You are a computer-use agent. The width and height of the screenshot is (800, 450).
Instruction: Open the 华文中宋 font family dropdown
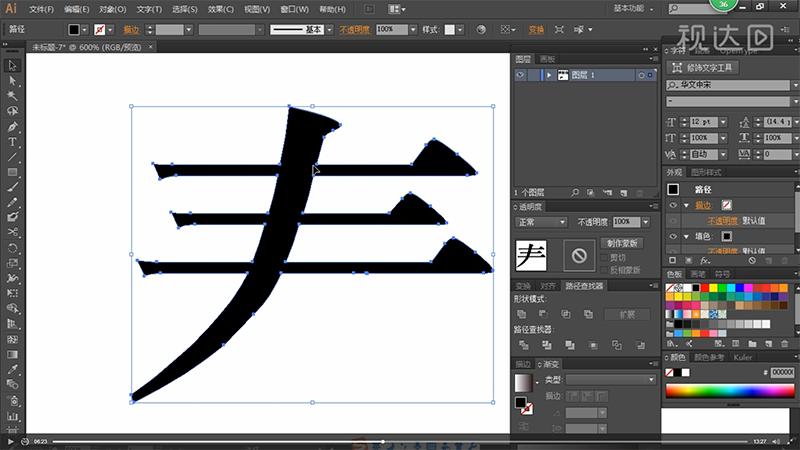point(795,85)
